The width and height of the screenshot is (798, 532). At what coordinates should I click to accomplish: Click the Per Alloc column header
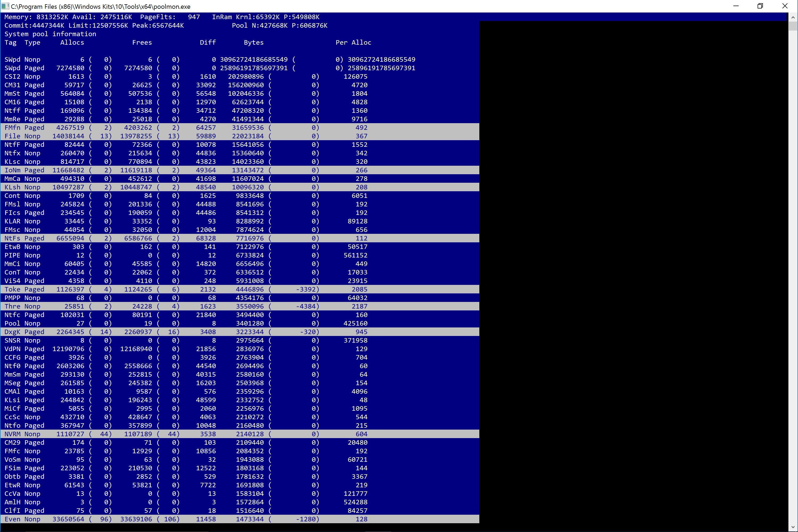click(353, 42)
